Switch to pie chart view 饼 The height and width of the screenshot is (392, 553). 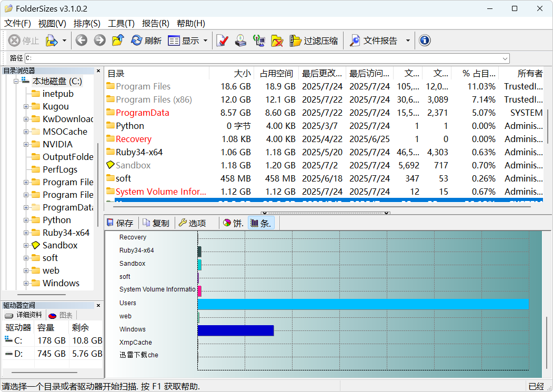click(234, 223)
